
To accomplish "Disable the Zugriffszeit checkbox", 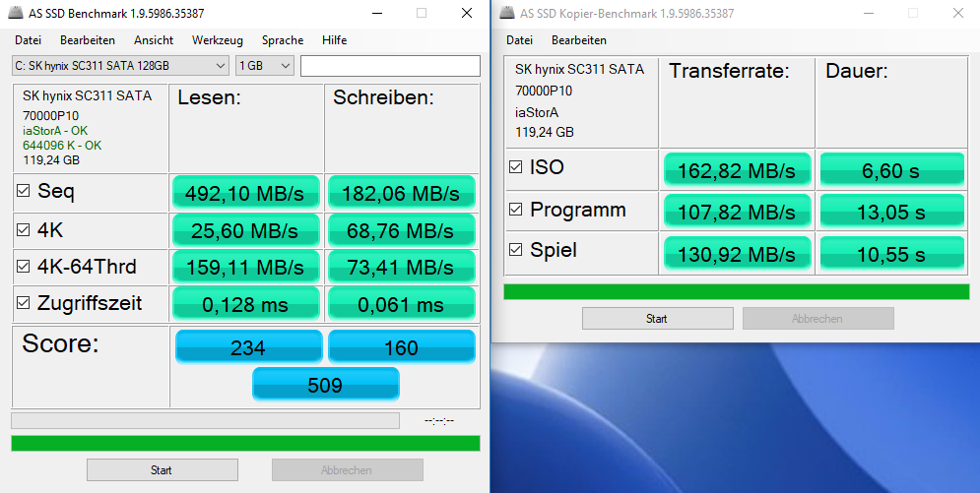I will [24, 304].
